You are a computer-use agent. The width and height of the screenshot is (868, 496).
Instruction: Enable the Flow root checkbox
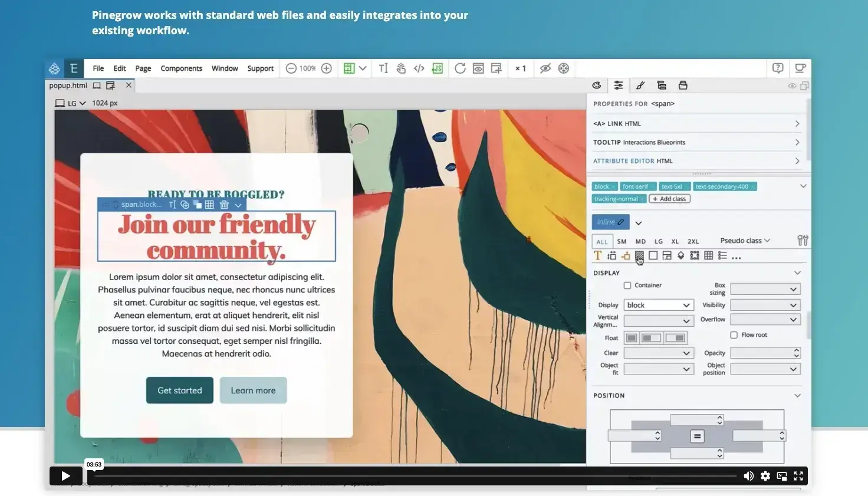[734, 335]
